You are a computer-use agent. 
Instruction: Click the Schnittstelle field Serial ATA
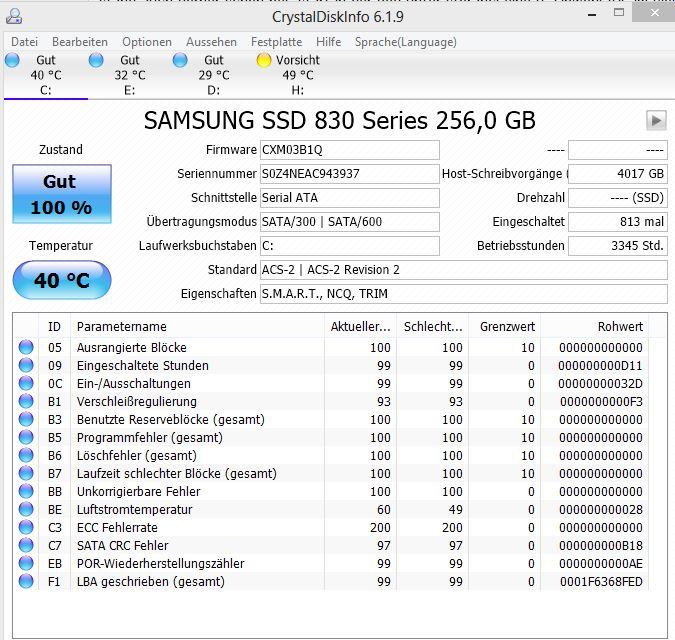point(350,198)
